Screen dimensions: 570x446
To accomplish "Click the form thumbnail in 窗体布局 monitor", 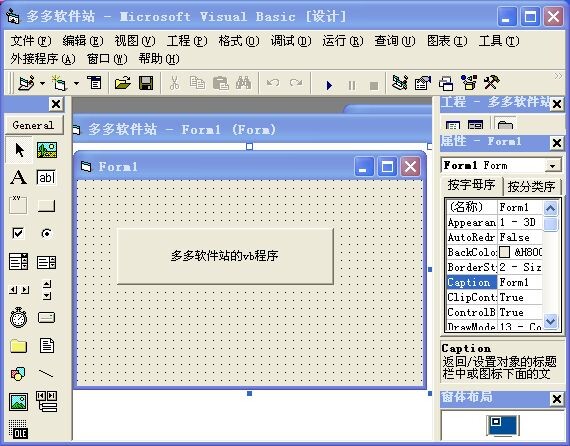I will 496,421.
